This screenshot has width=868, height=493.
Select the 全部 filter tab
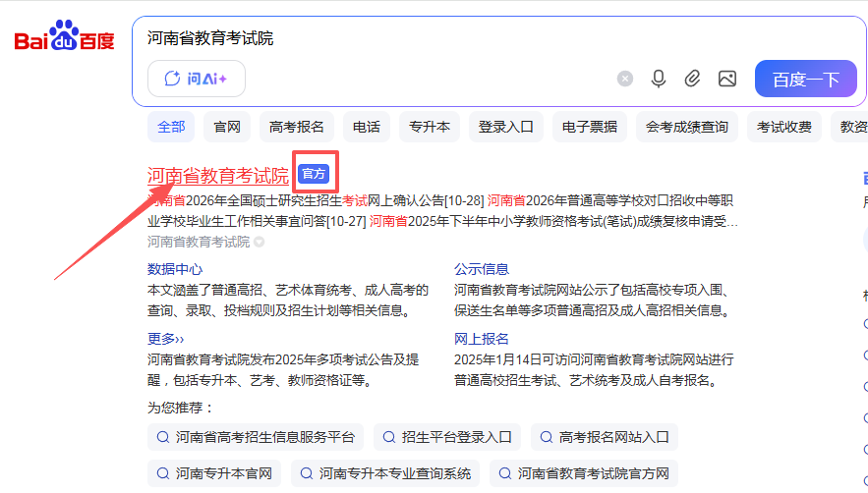171,127
